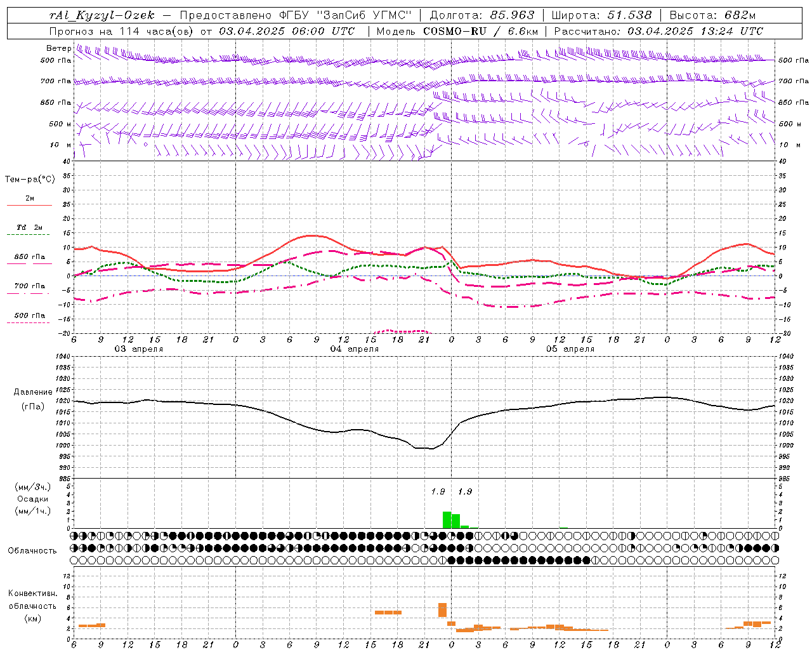Click the Давление pressure panel title
This screenshot has width=812, height=650.
(x=33, y=392)
